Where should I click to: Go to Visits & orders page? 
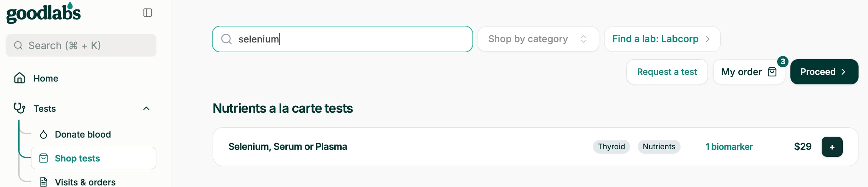85,182
